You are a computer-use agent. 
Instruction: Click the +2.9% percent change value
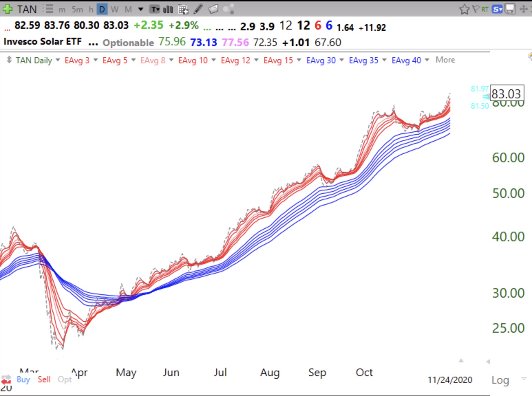click(x=183, y=25)
